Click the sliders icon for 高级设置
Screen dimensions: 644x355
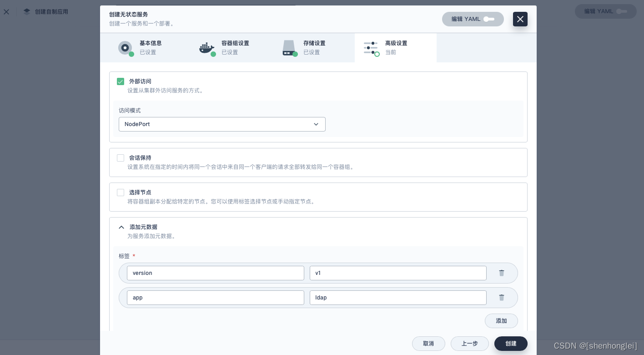371,48
